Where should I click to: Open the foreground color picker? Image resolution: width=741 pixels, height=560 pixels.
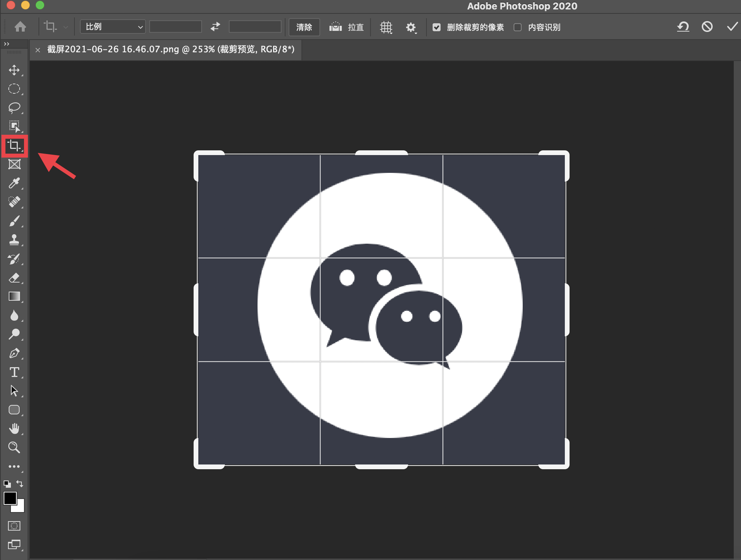click(10, 498)
